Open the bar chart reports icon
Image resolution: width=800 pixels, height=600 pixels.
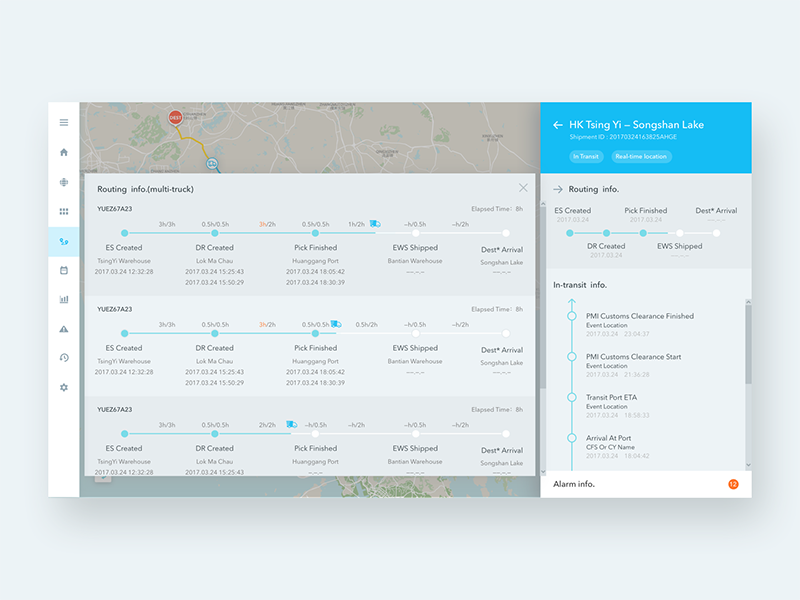pos(64,299)
